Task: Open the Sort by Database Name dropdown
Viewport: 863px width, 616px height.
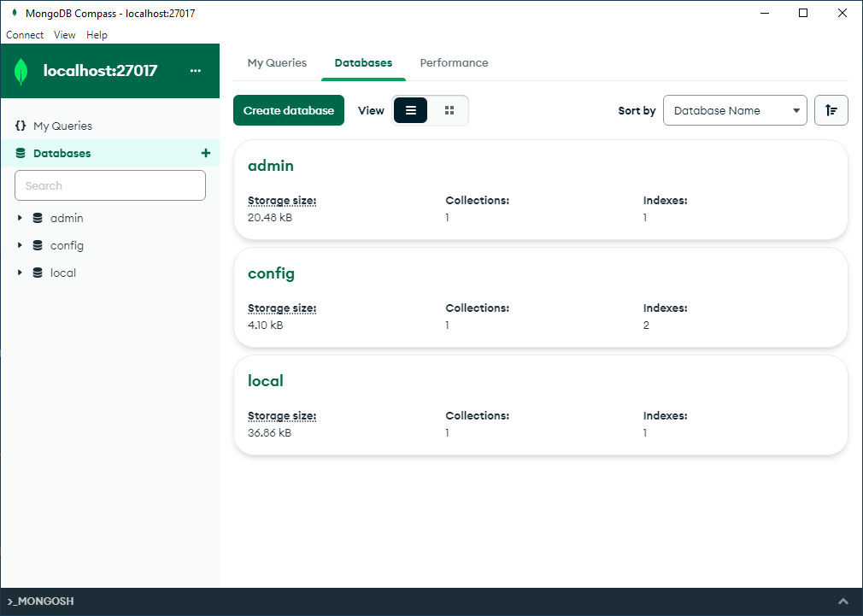Action: (735, 110)
